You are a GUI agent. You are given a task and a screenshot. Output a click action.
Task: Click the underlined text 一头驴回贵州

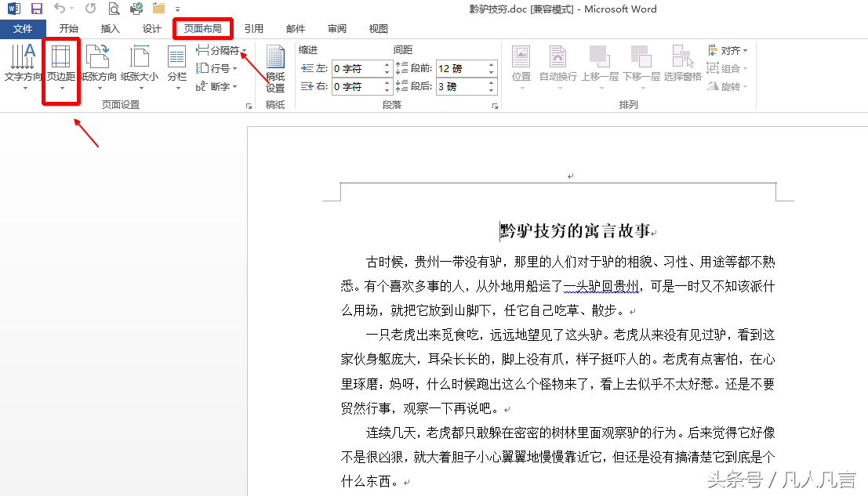click(x=601, y=287)
